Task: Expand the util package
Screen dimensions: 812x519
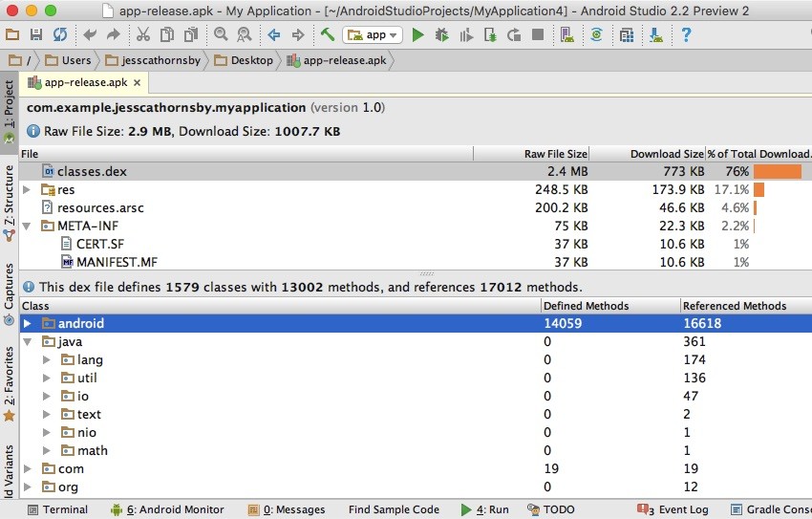Action: pyautogui.click(x=47, y=378)
